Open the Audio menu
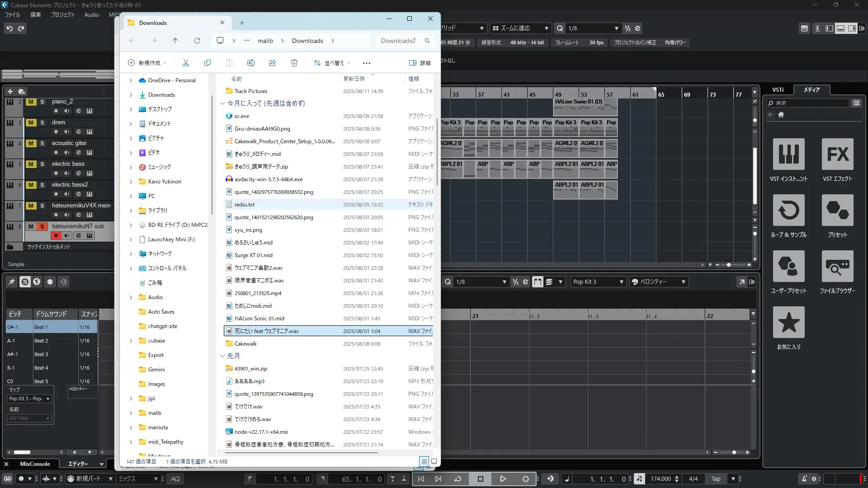868x488 pixels. click(x=91, y=14)
